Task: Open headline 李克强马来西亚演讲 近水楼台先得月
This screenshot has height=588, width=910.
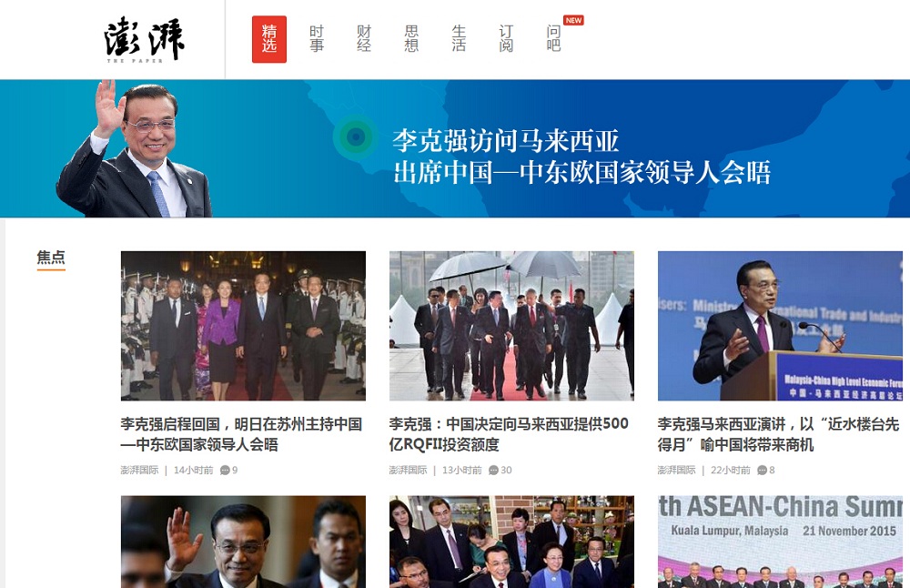Action: [x=778, y=434]
